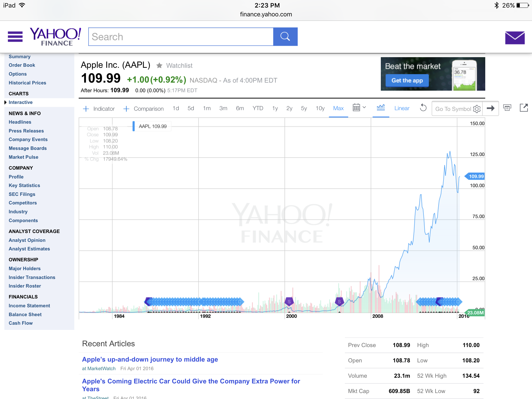Image resolution: width=532 pixels, height=399 pixels.
Task: Open company Profile link
Action: (16, 177)
